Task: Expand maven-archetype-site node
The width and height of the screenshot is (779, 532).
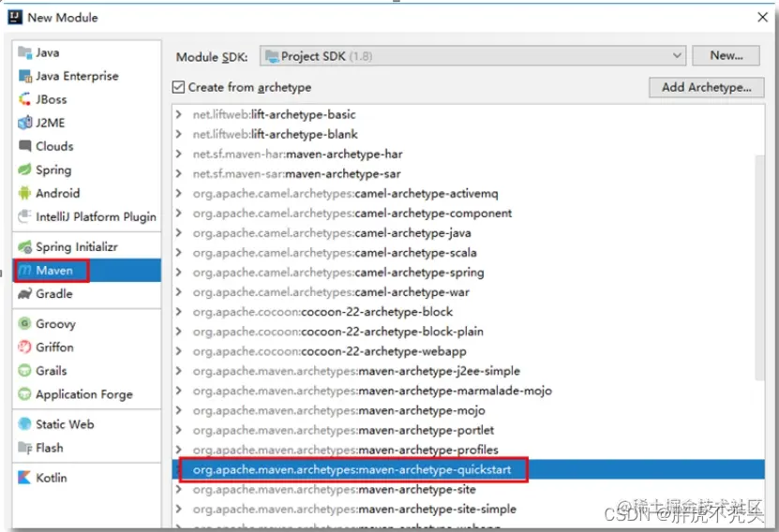Action: point(179,489)
